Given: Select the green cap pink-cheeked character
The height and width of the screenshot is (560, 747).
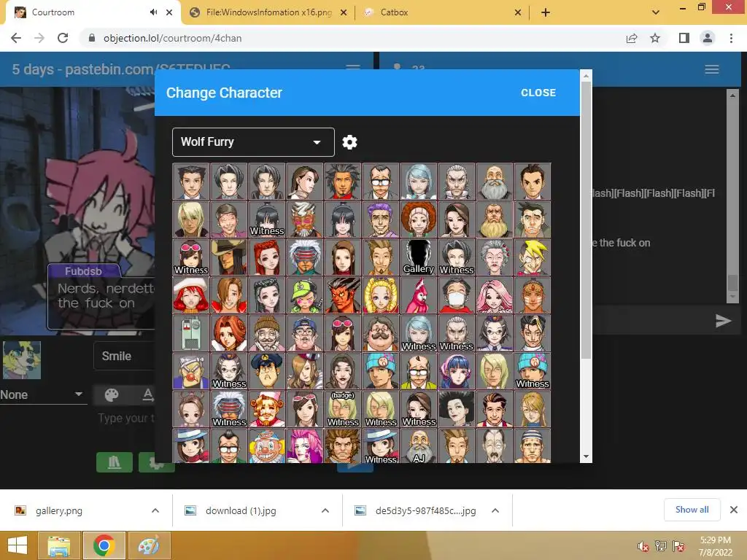Looking at the screenshot, I should click(304, 295).
